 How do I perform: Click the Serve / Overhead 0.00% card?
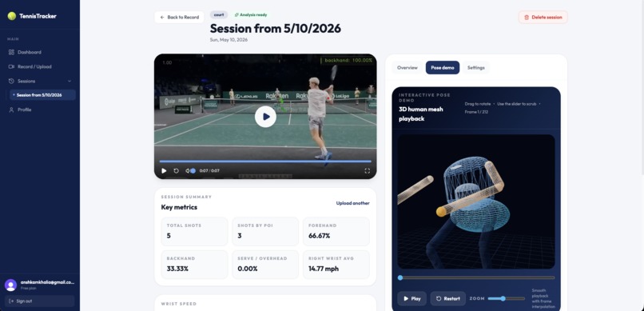tap(265, 265)
